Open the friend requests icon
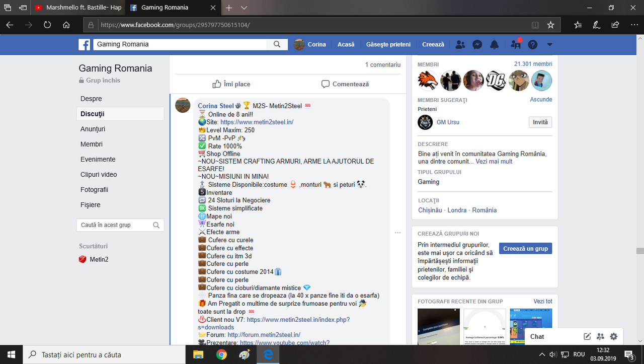This screenshot has width=644, height=364. (x=460, y=44)
